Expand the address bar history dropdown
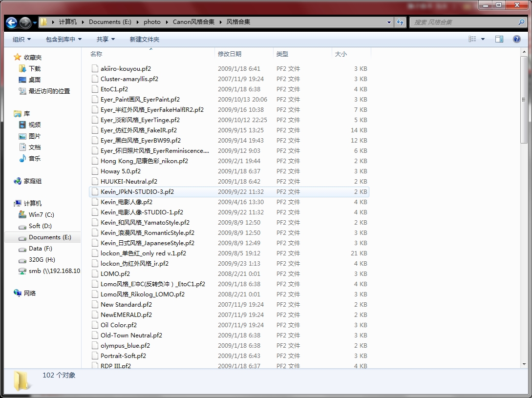 tap(389, 22)
